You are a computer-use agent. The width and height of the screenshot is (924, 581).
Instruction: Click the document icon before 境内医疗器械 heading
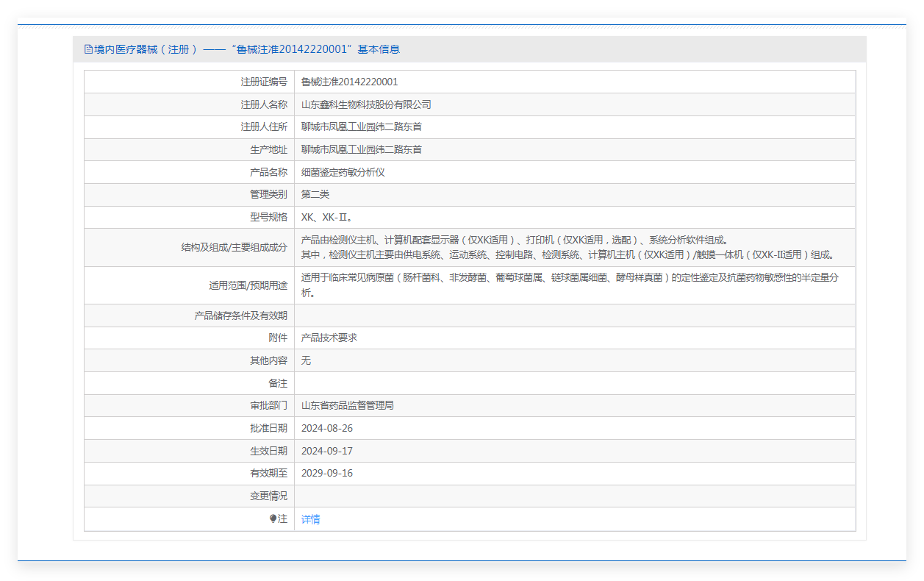[88, 49]
